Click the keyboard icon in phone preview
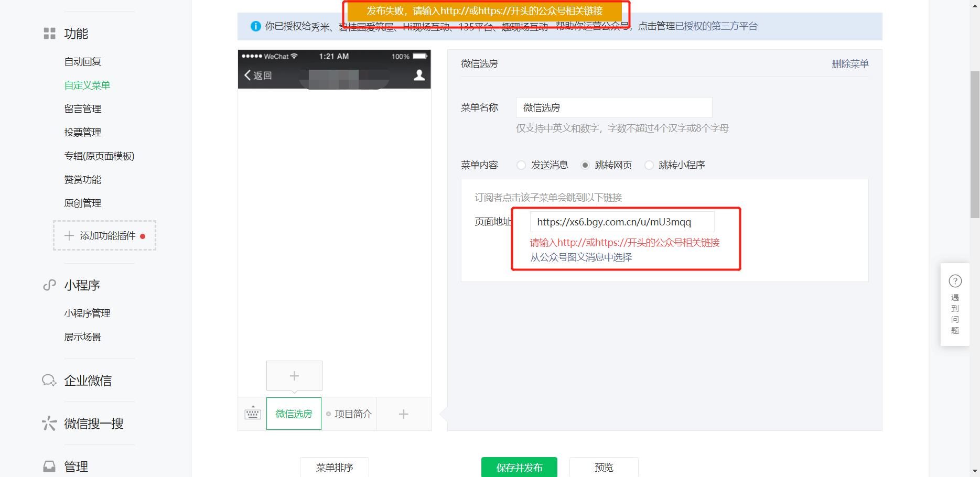 click(253, 414)
